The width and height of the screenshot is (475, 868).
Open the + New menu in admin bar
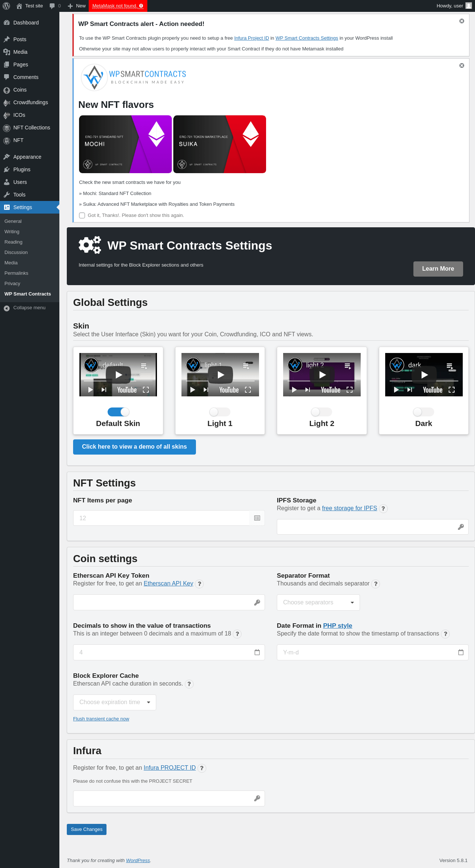[x=77, y=6]
